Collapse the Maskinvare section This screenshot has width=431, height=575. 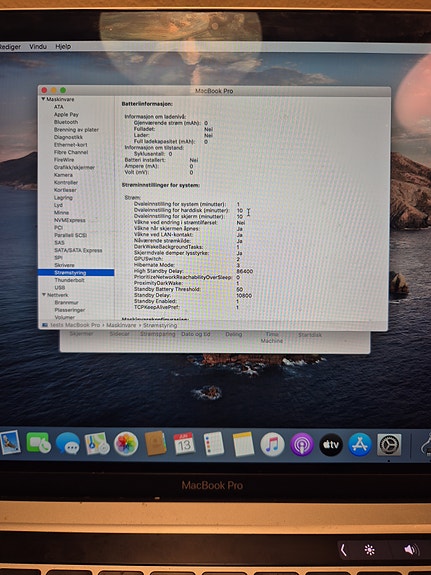click(43, 99)
